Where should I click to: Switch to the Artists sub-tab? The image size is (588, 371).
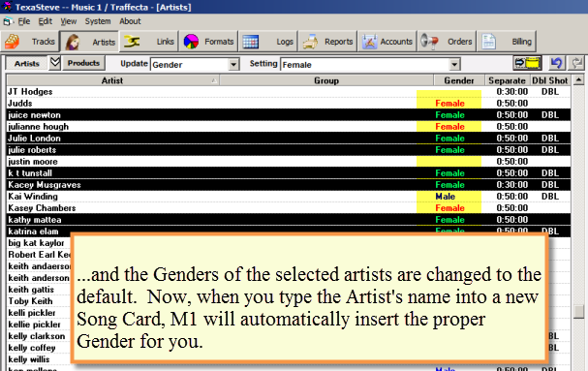pyautogui.click(x=26, y=63)
